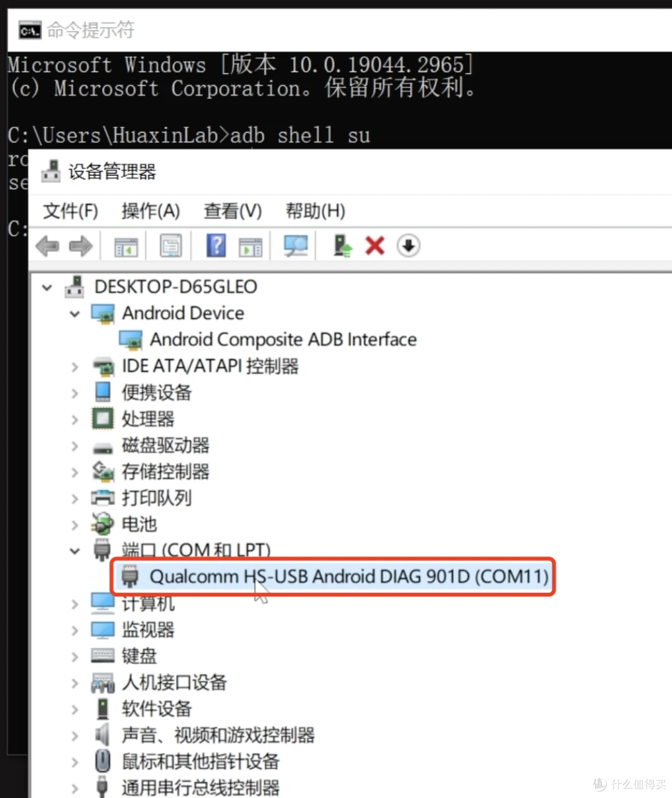672x798 pixels.
Task: Expand the 鼠标和其他指针设备 category
Action: tap(75, 763)
